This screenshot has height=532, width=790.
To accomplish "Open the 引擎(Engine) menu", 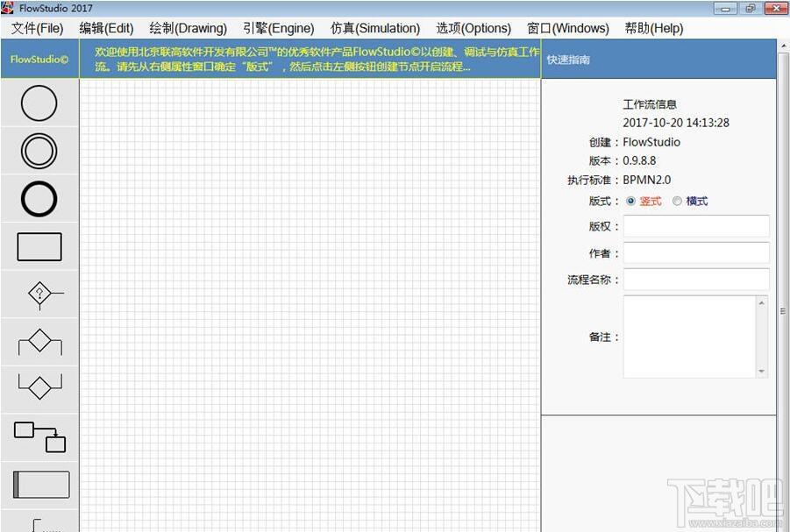I will tap(279, 28).
